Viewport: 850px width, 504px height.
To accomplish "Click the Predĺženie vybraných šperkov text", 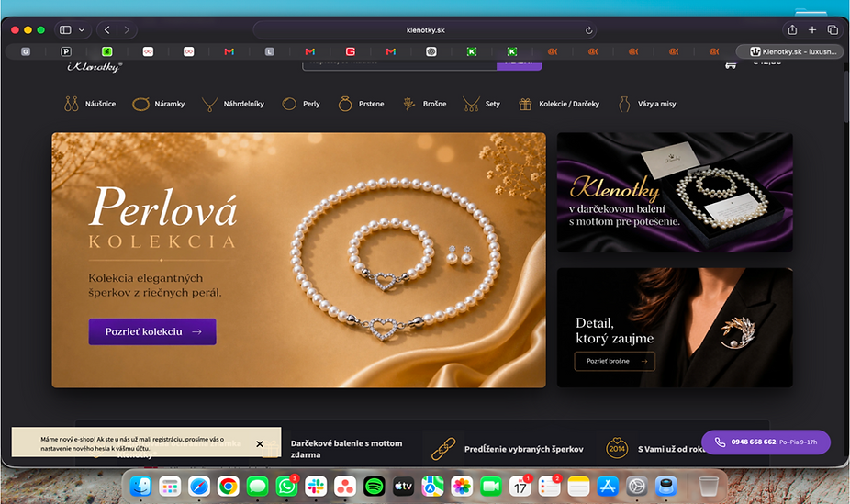I will [x=523, y=449].
